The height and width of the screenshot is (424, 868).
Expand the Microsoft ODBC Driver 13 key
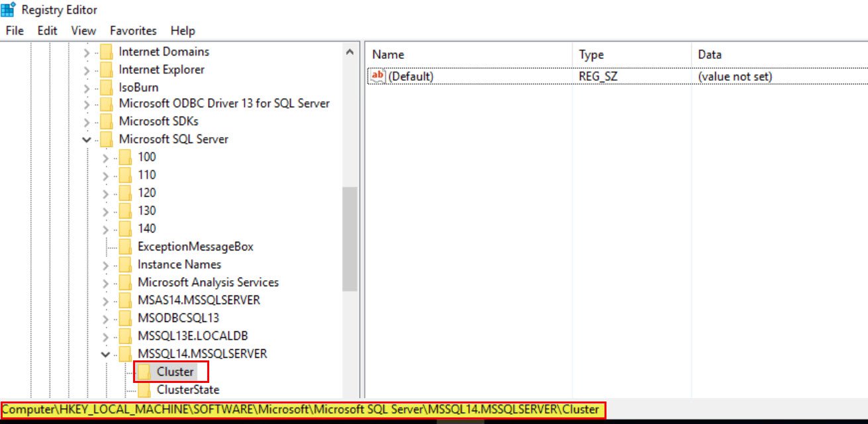87,103
